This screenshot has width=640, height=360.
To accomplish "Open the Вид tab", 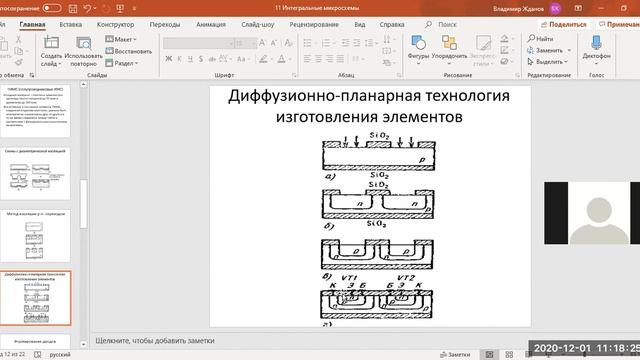I will (x=360, y=24).
